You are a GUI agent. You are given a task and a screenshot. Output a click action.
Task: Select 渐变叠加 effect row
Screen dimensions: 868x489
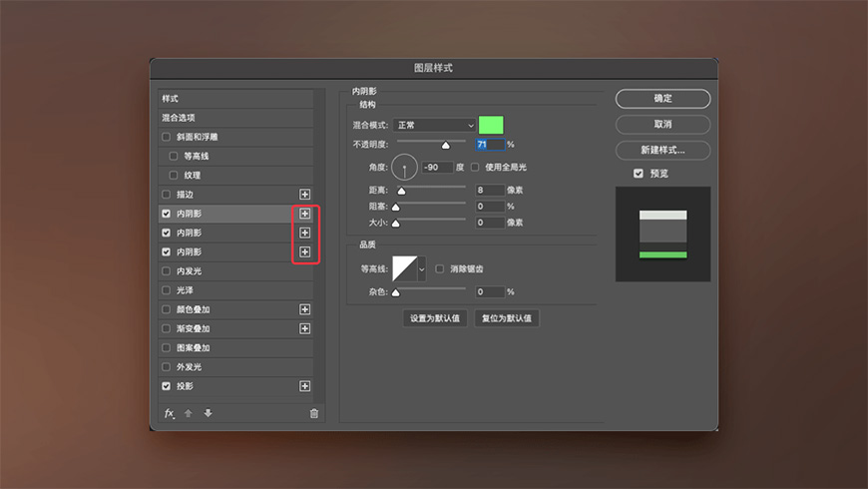point(235,329)
